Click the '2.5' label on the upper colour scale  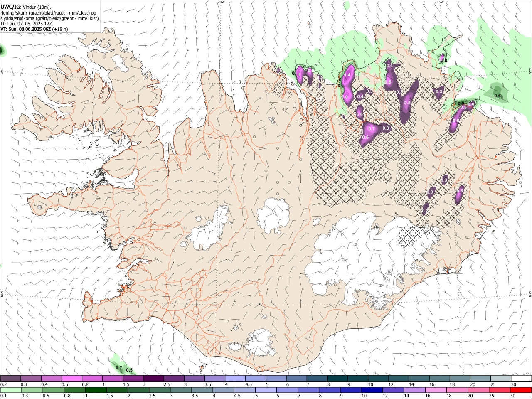coord(167,384)
